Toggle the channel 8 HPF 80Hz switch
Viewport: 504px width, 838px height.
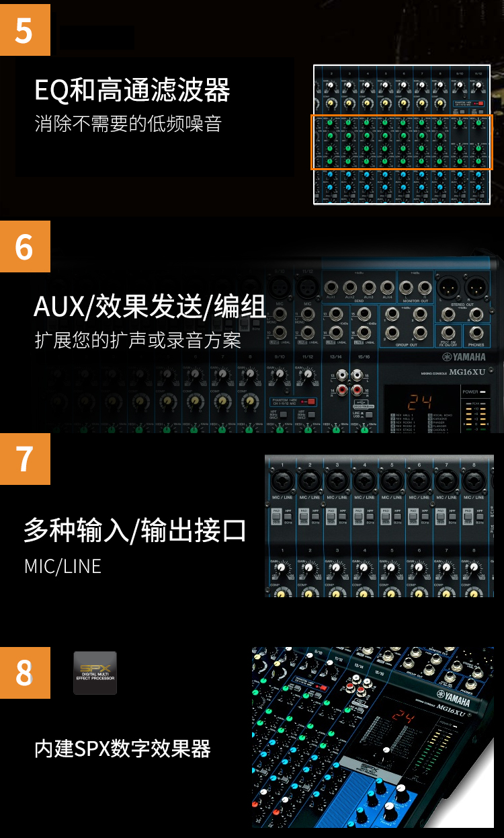pyautogui.click(x=479, y=516)
